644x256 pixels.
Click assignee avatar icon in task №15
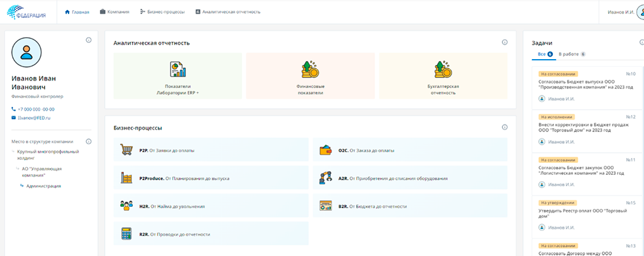tap(541, 227)
